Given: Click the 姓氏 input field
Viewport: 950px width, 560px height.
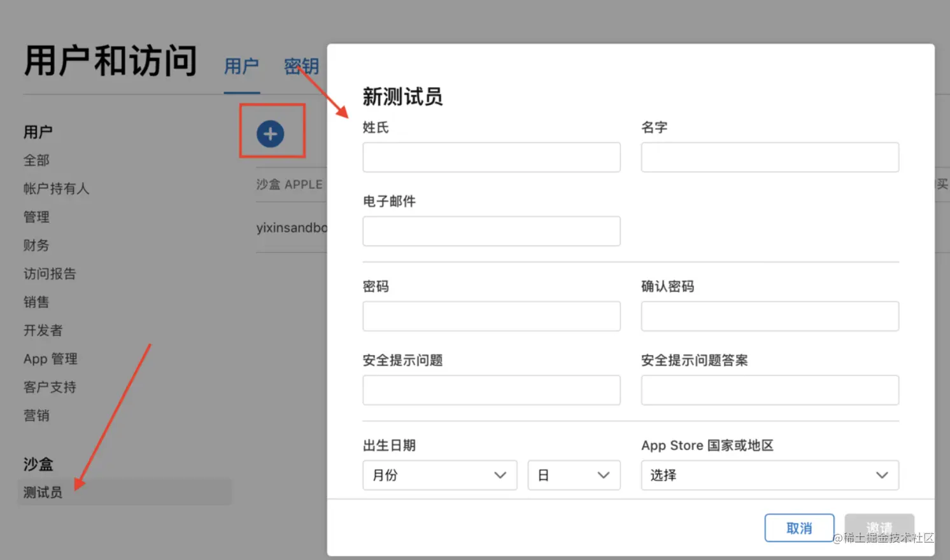Looking at the screenshot, I should coord(492,157).
